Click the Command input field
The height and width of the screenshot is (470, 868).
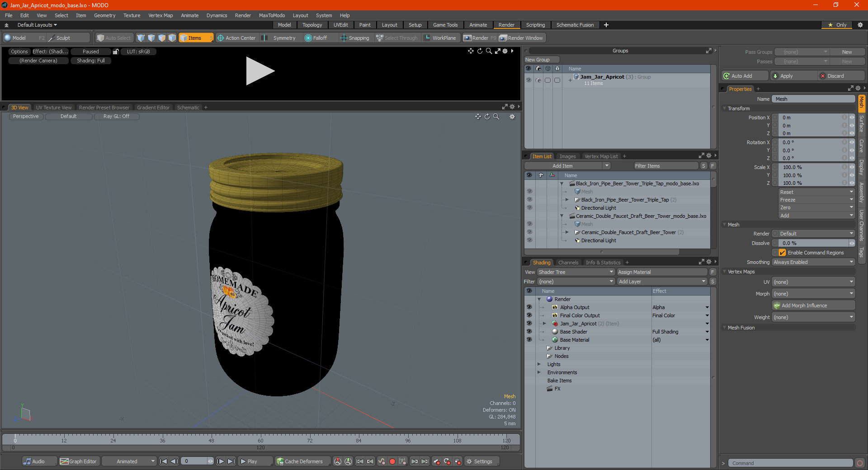(790, 463)
